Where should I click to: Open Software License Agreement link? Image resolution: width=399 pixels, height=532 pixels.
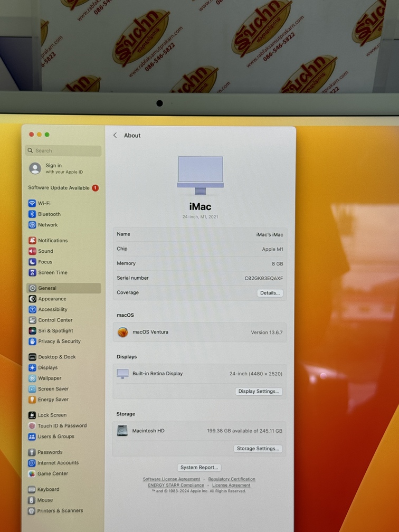[172, 479]
